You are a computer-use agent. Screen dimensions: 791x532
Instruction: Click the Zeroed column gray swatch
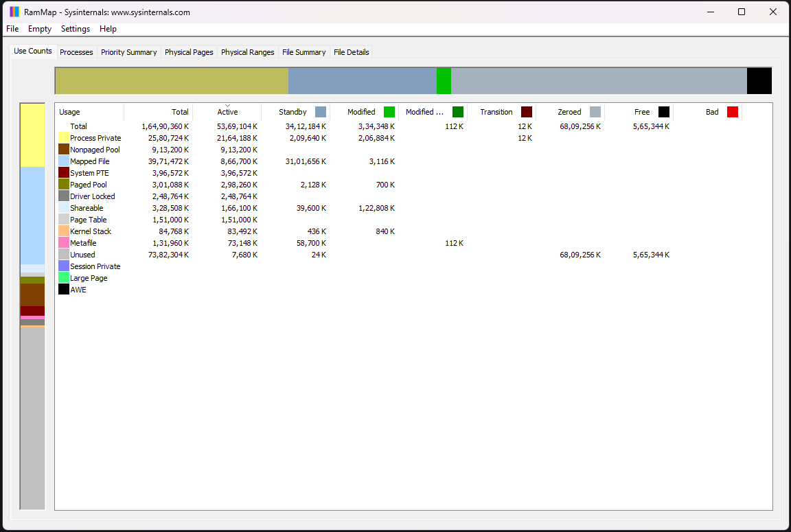pyautogui.click(x=595, y=112)
